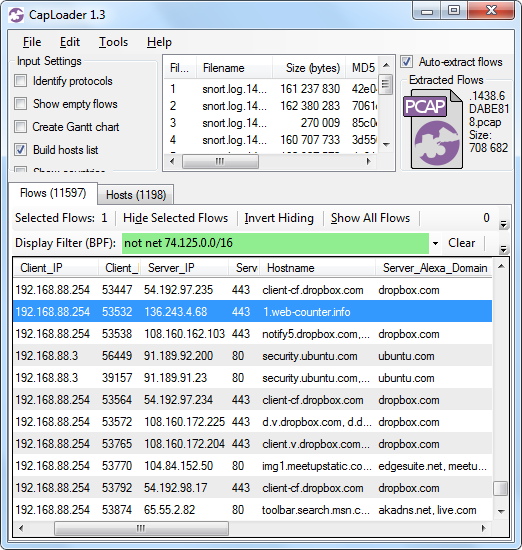Screen dimensions: 522x550
Task: Click the MD5 column header in file list
Action: (x=362, y=68)
